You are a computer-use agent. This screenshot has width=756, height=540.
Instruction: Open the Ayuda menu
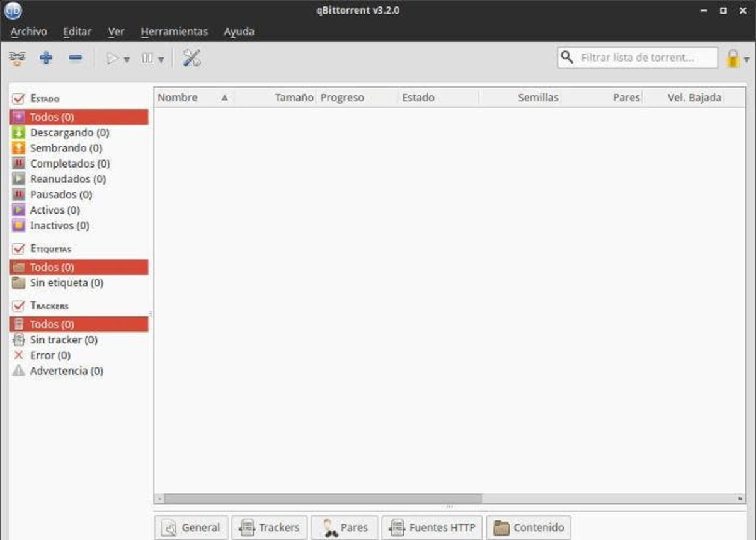click(x=239, y=32)
